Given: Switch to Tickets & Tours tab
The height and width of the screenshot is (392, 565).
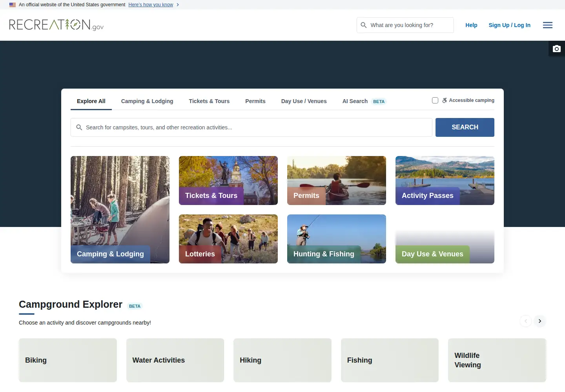Looking at the screenshot, I should pos(209,101).
